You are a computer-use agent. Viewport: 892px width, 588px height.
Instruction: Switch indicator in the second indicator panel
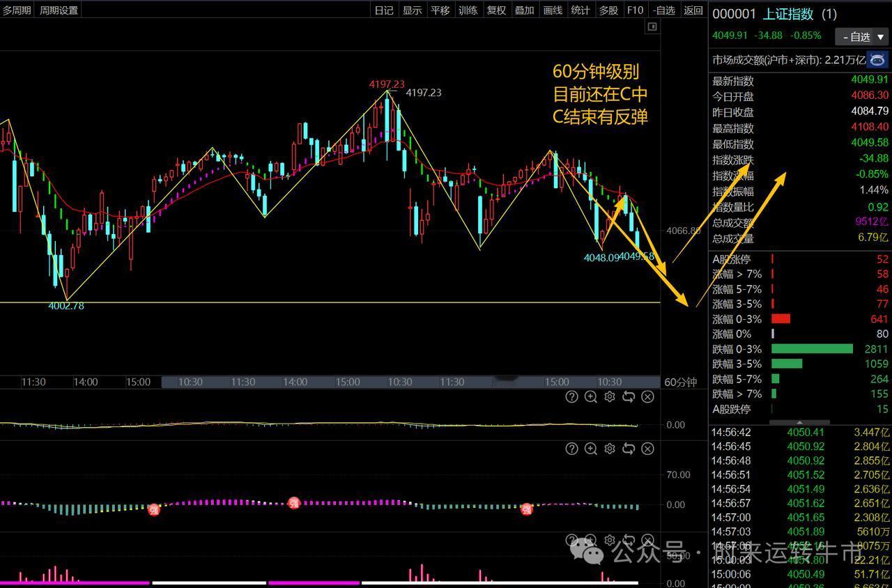[629, 449]
